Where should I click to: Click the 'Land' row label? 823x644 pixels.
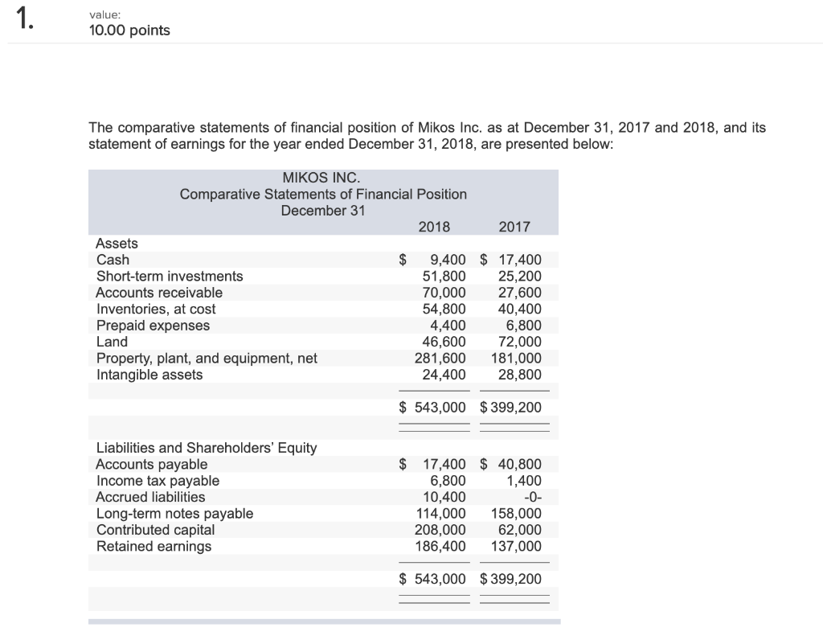[112, 342]
